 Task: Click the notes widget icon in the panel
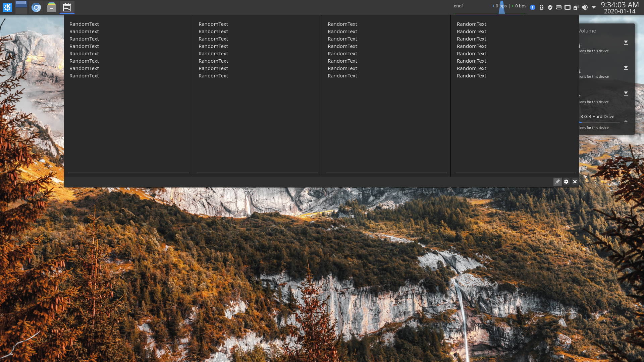pos(67,7)
